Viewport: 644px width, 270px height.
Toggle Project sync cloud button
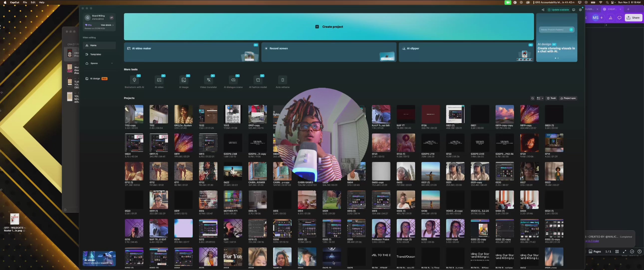coord(568,98)
